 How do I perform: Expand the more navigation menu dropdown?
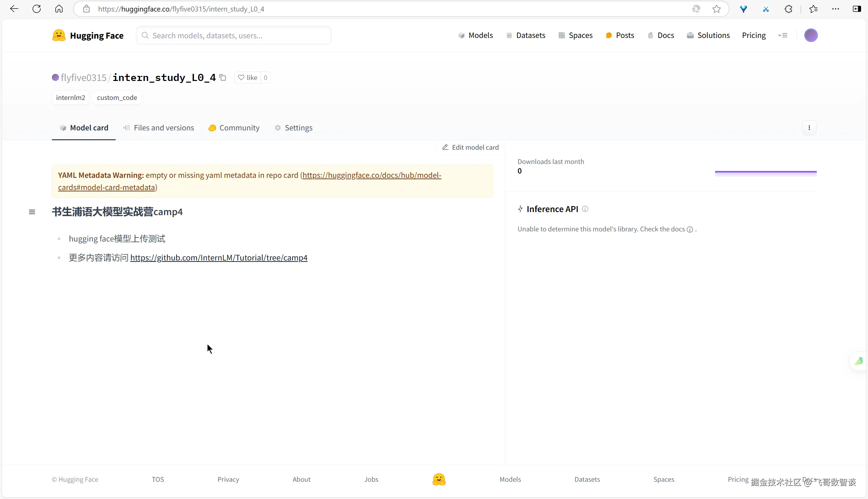(x=783, y=35)
